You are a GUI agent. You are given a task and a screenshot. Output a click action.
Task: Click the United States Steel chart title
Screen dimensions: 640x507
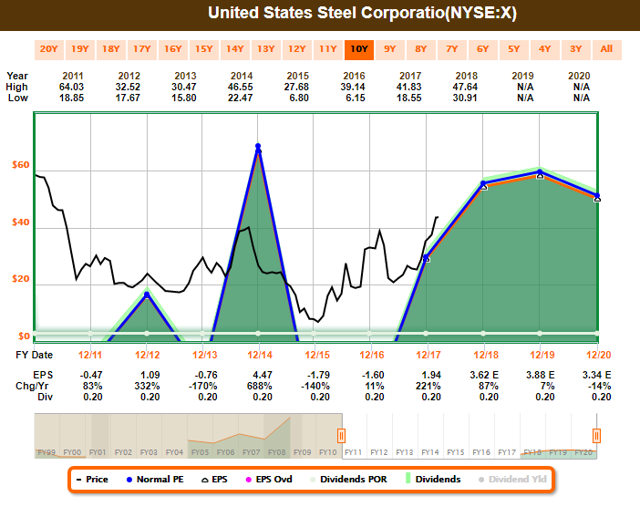(x=362, y=13)
